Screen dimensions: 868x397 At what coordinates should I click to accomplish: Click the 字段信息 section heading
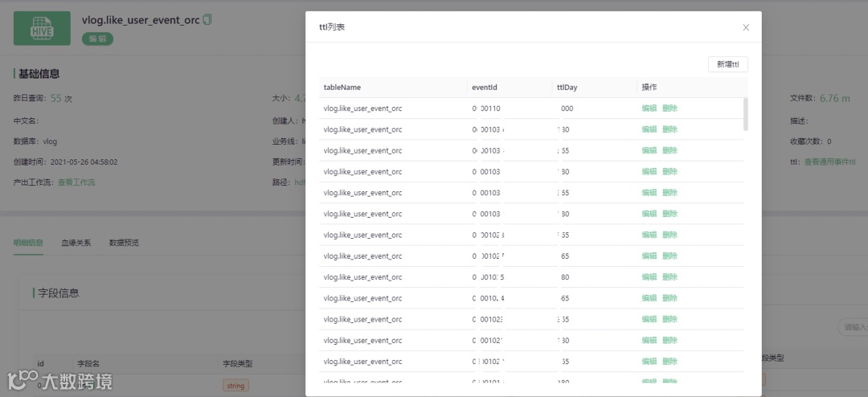click(x=58, y=293)
